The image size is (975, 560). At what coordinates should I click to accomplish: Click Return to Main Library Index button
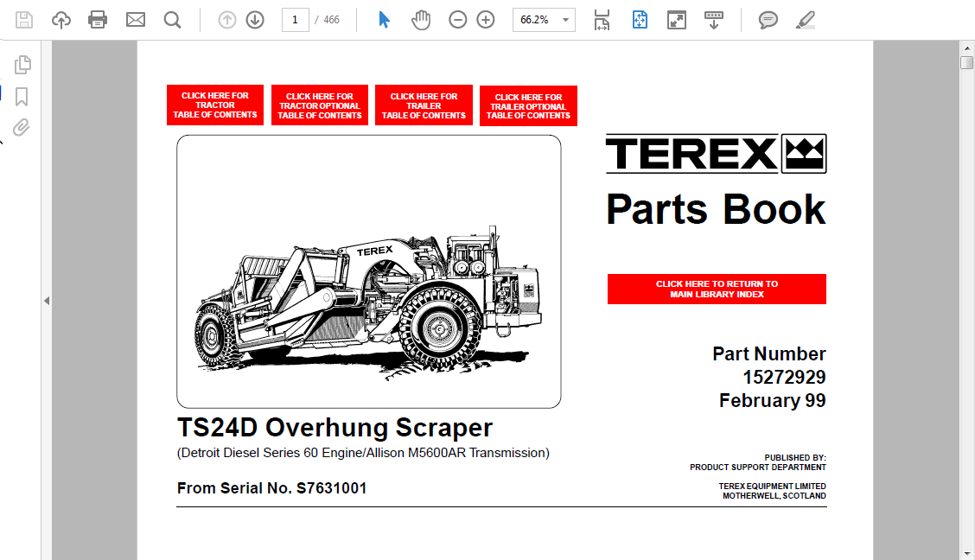point(717,289)
